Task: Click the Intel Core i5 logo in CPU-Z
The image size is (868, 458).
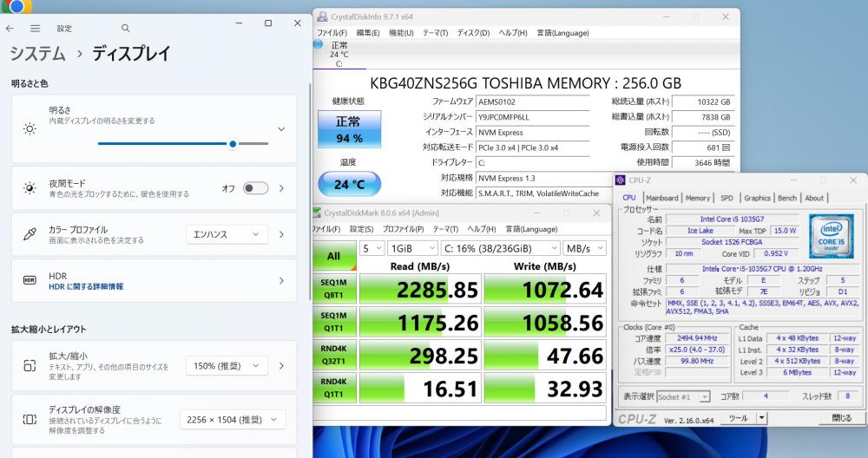Action: pyautogui.click(x=831, y=236)
